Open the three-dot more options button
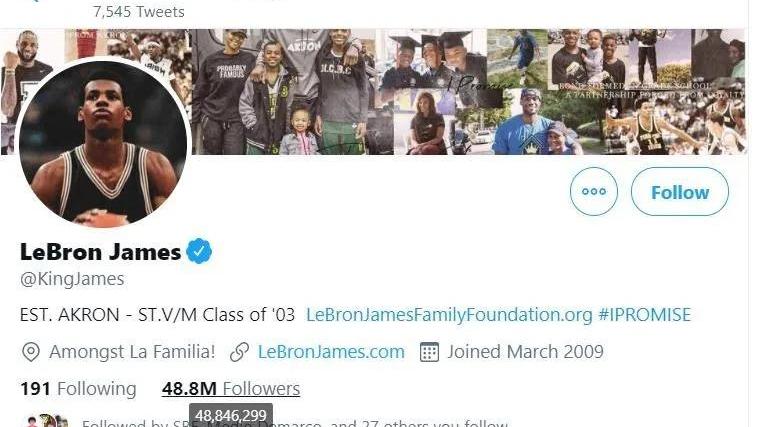Viewport: 764px width, 427px height. (x=593, y=191)
